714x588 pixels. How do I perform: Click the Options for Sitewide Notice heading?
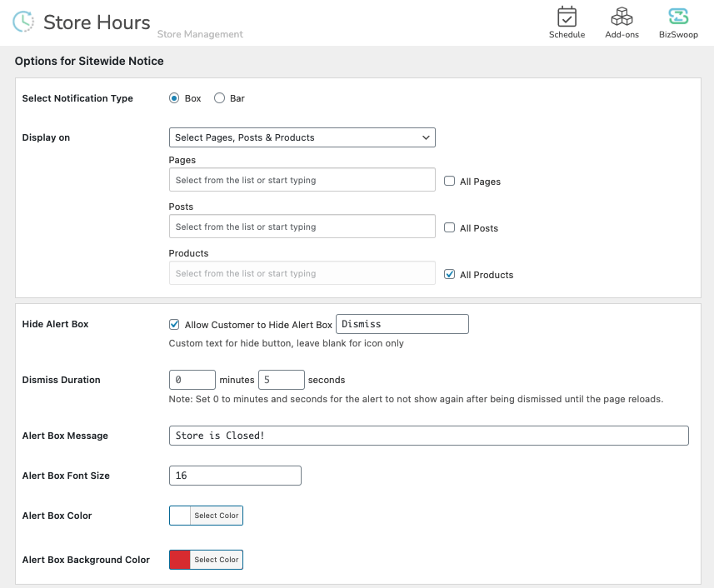point(89,61)
